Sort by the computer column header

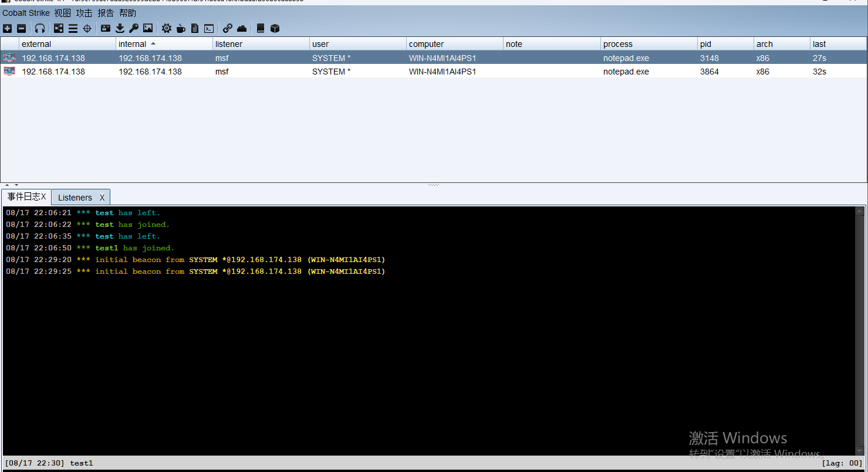click(x=455, y=44)
